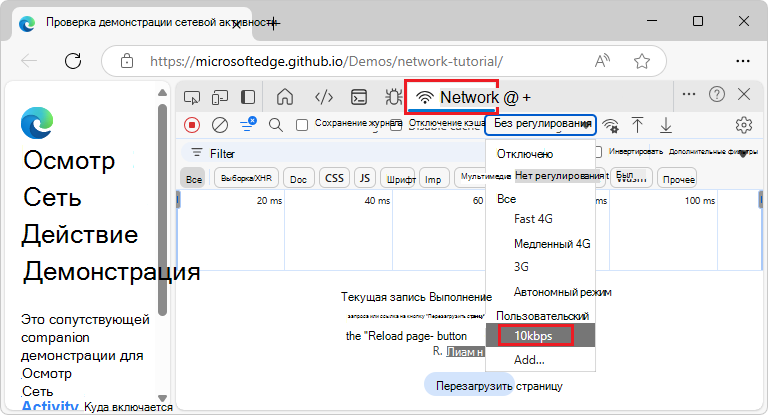Click the browser refresh button

73,61
